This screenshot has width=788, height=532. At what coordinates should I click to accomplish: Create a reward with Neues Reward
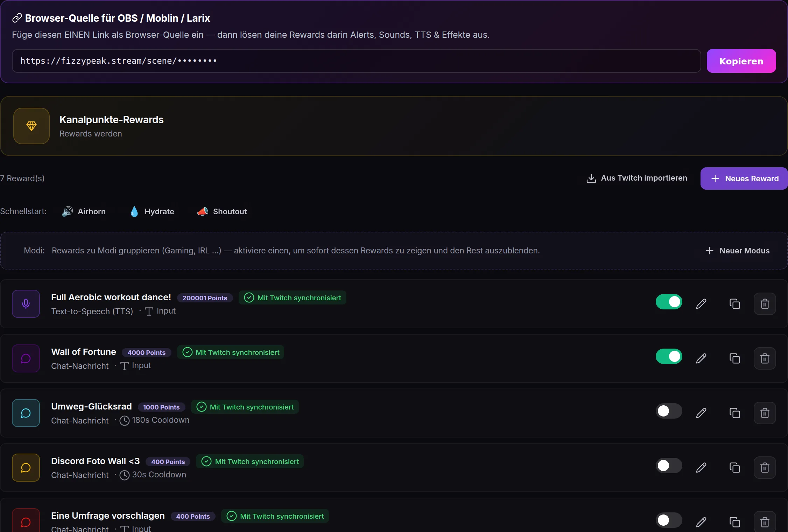[x=744, y=178]
